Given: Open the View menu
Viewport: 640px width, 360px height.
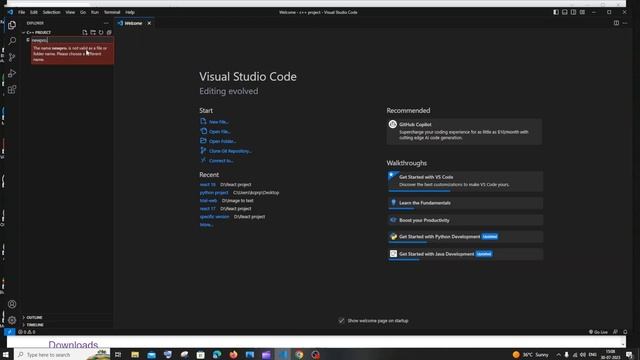Looking at the screenshot, I should (x=70, y=12).
